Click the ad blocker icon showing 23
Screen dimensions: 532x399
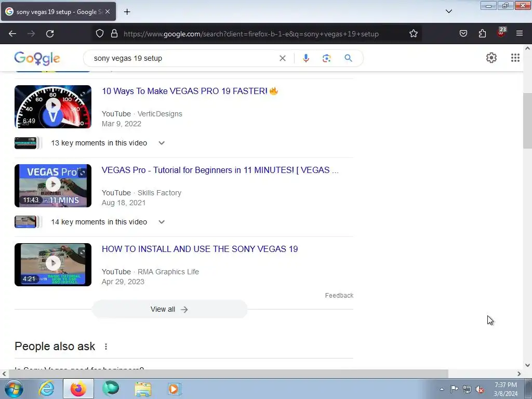click(x=501, y=33)
